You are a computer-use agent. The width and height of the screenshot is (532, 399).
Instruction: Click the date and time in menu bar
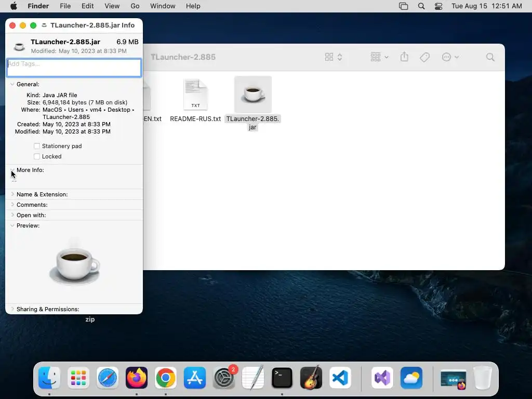(x=486, y=6)
